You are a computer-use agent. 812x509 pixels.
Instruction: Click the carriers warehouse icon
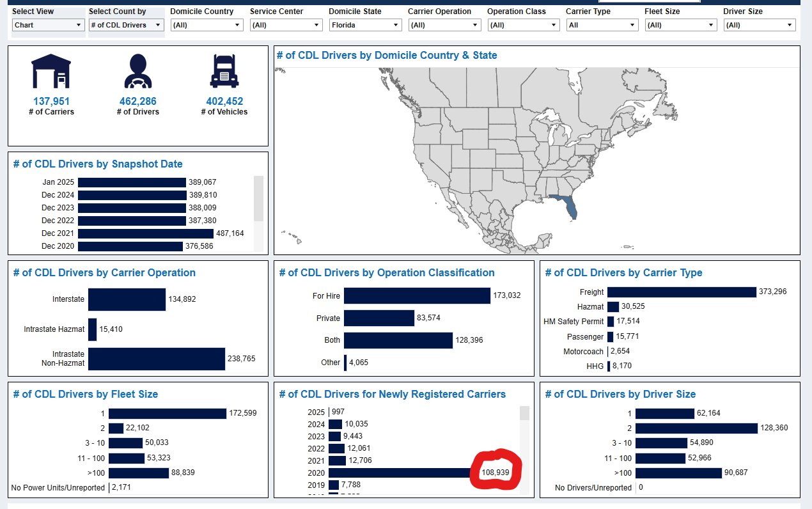click(x=51, y=71)
